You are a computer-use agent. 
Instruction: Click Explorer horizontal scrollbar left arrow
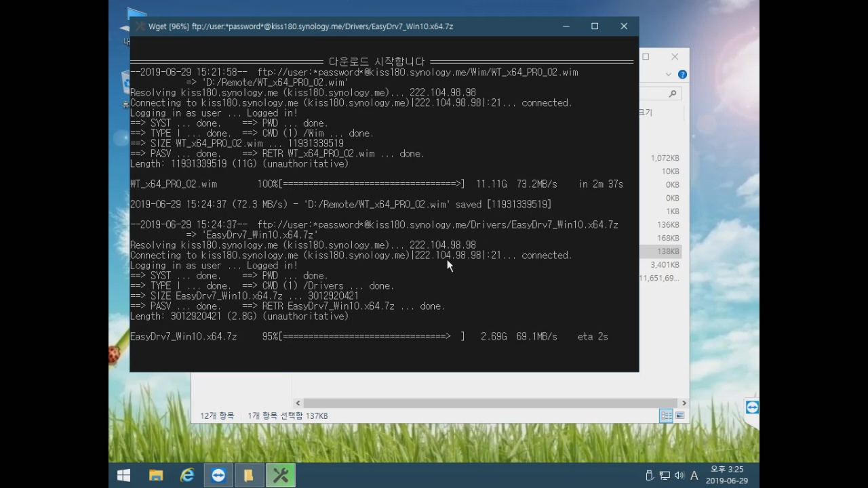point(298,403)
